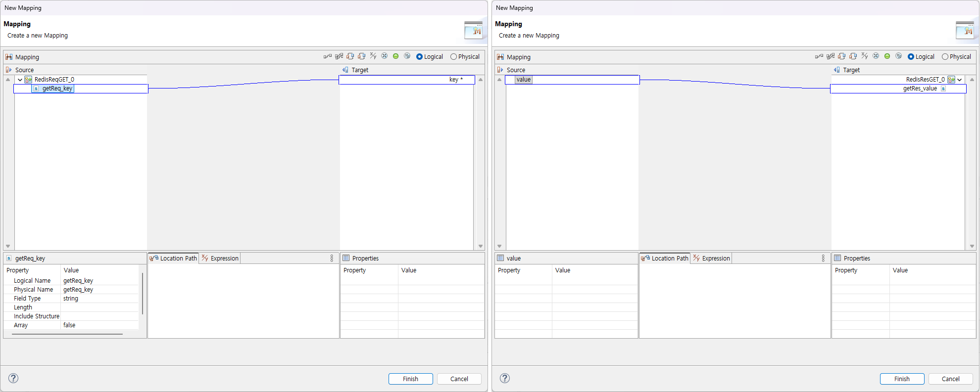
Task: Select the getRes_value field in the right Target
Action: pyautogui.click(x=898, y=88)
